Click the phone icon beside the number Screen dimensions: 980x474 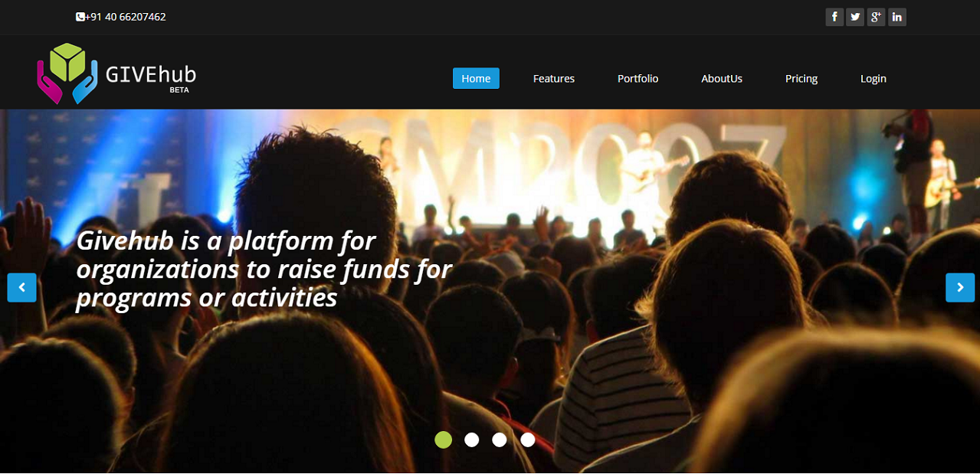[80, 17]
